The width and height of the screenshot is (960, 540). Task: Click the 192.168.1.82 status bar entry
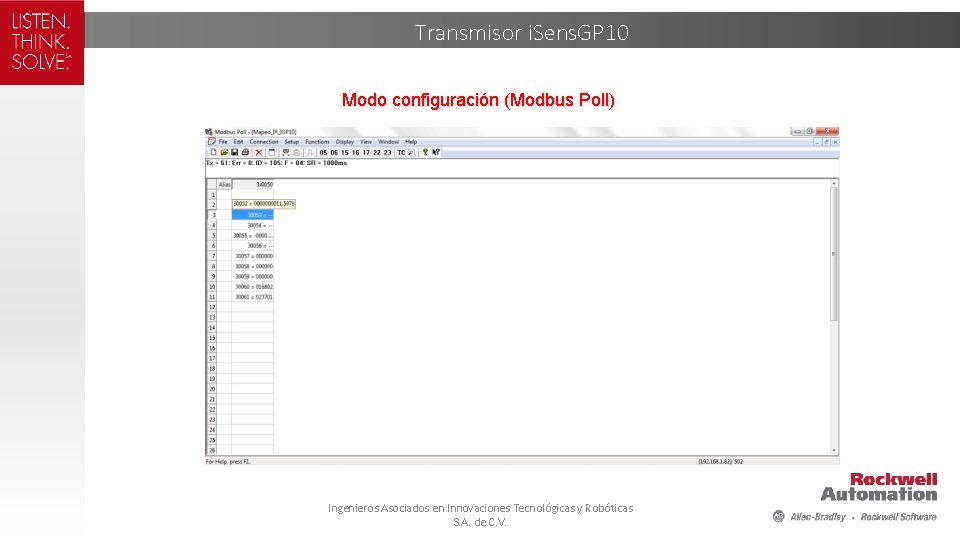click(721, 462)
